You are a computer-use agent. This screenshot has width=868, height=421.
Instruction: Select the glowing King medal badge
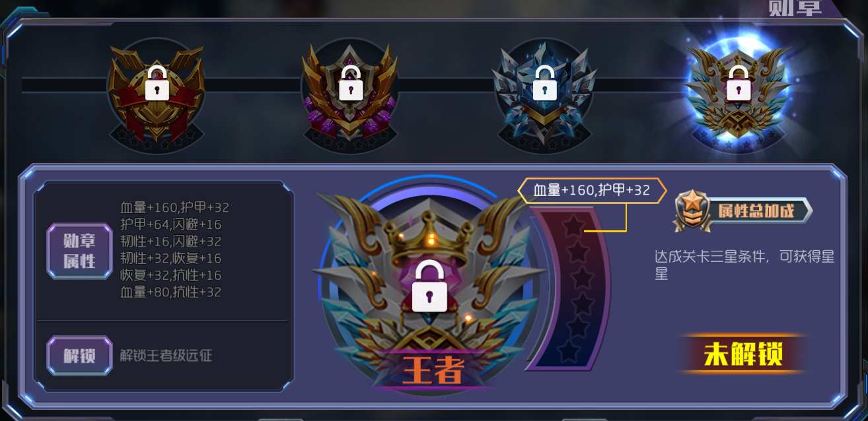pyautogui.click(x=738, y=92)
